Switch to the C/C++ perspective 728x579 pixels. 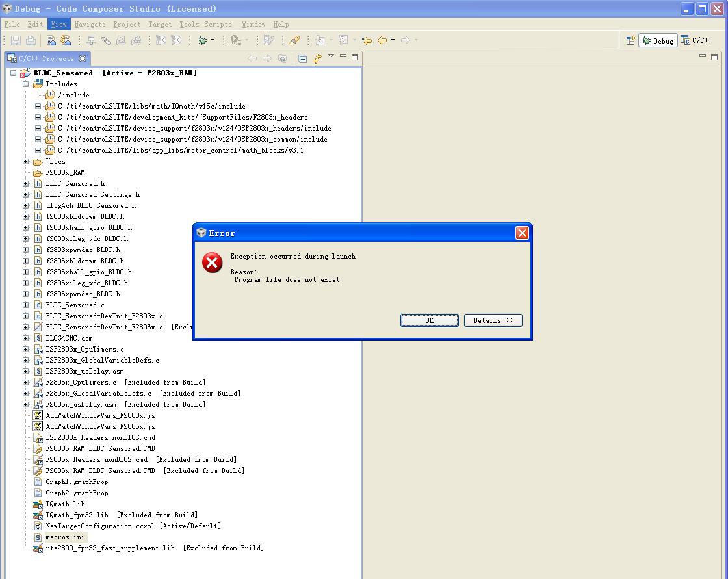click(x=696, y=40)
